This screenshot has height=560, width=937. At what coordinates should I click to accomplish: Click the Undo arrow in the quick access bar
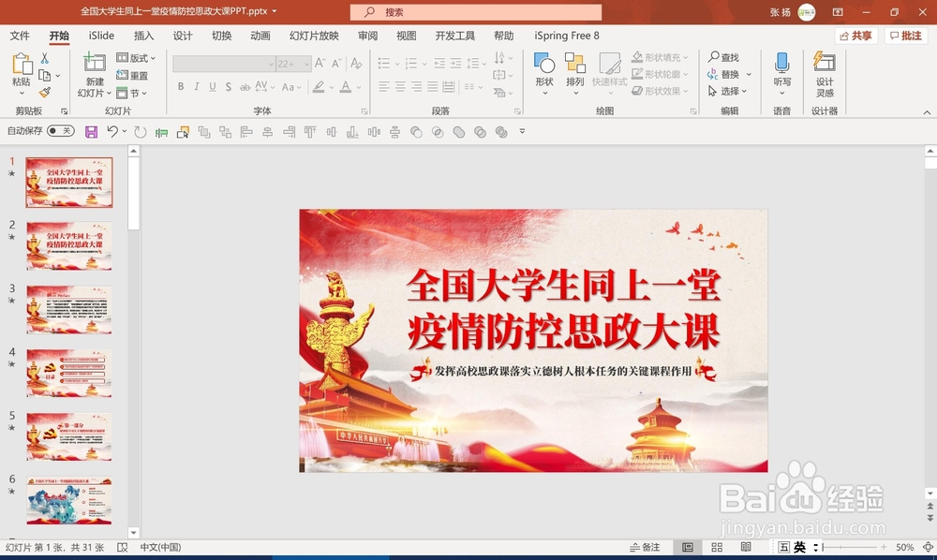point(112,131)
